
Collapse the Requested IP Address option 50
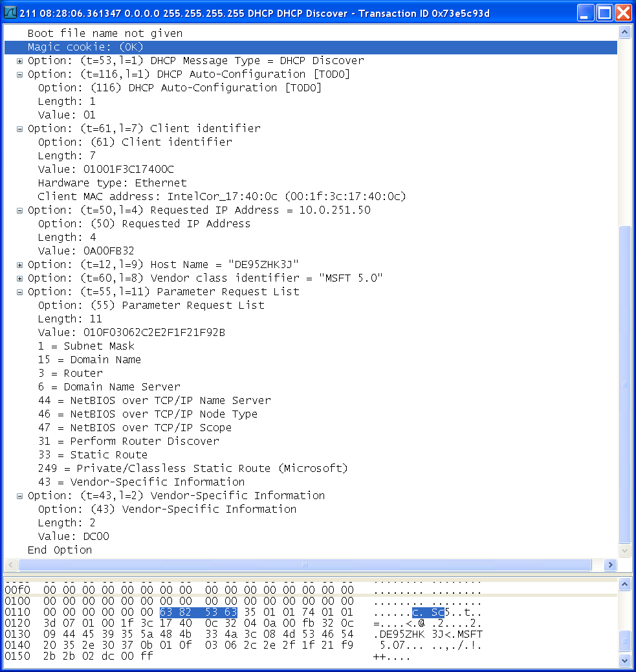click(19, 210)
